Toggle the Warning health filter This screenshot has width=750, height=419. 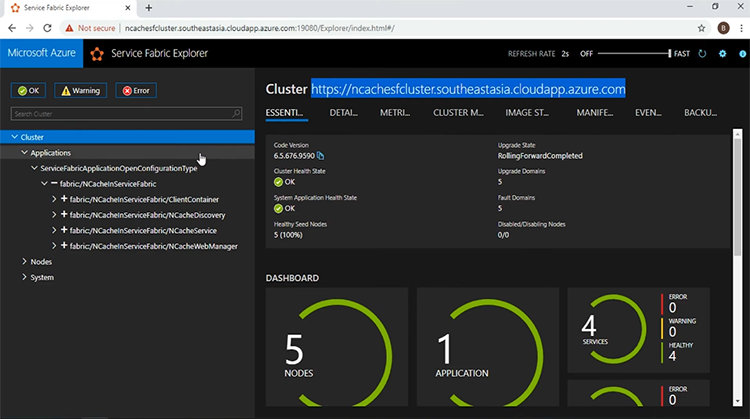tap(80, 90)
